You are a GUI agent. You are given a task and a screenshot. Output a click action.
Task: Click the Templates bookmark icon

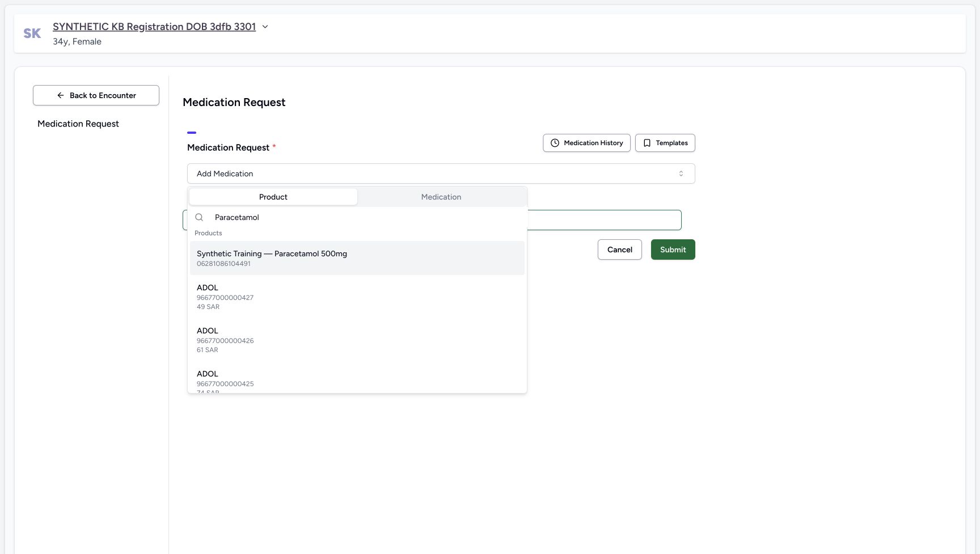click(647, 143)
